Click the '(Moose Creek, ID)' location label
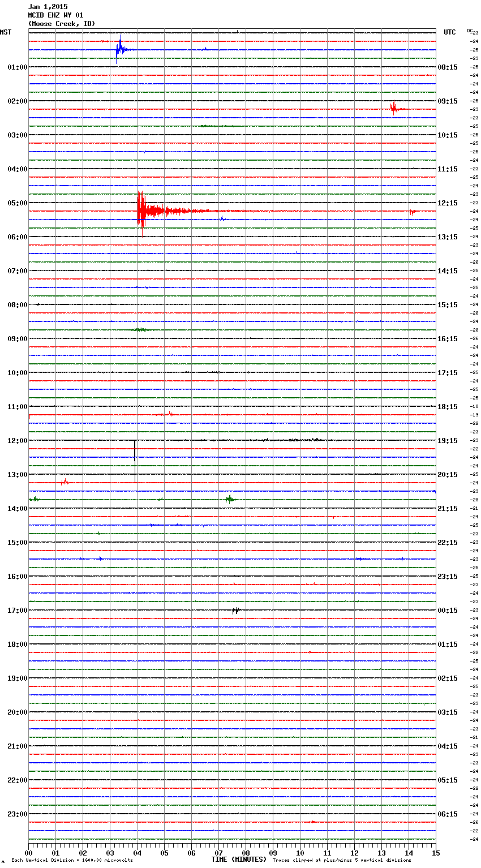The height and width of the screenshot is (868, 481). (62, 24)
